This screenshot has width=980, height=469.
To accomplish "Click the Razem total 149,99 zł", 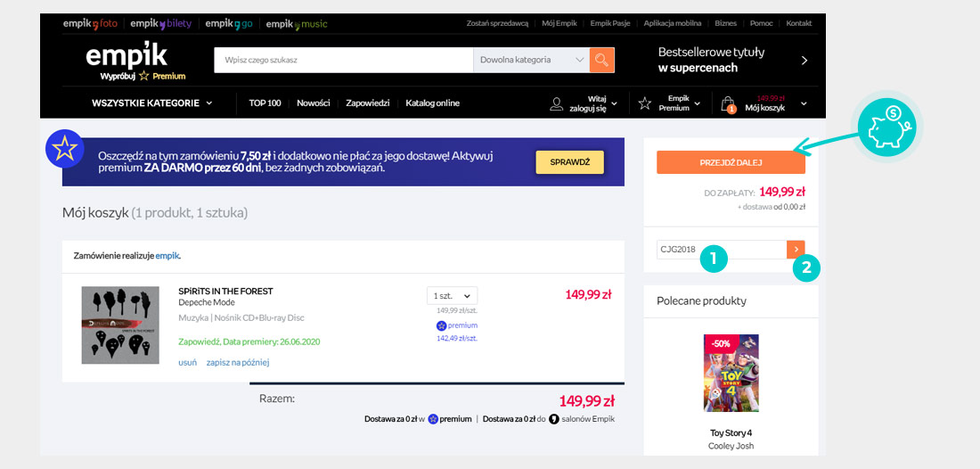I will [x=586, y=401].
